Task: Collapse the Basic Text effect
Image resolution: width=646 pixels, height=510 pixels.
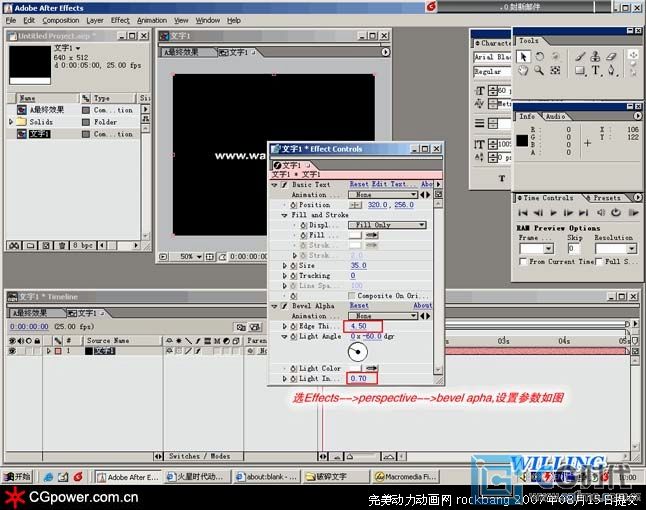Action: (x=274, y=185)
